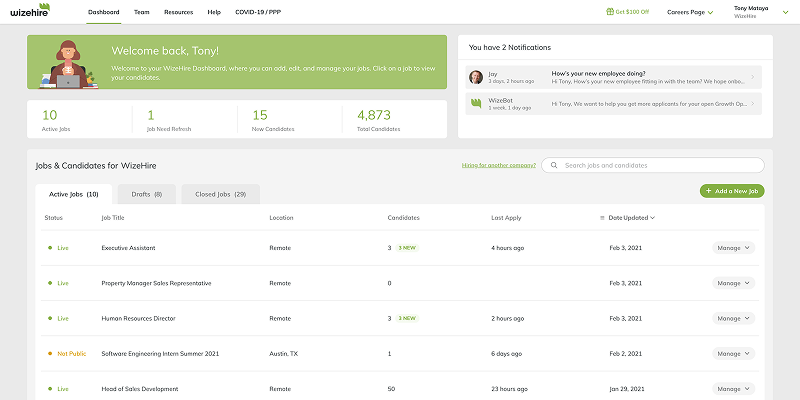
Task: Open the Property Manager Sales Representative job
Action: (x=156, y=283)
